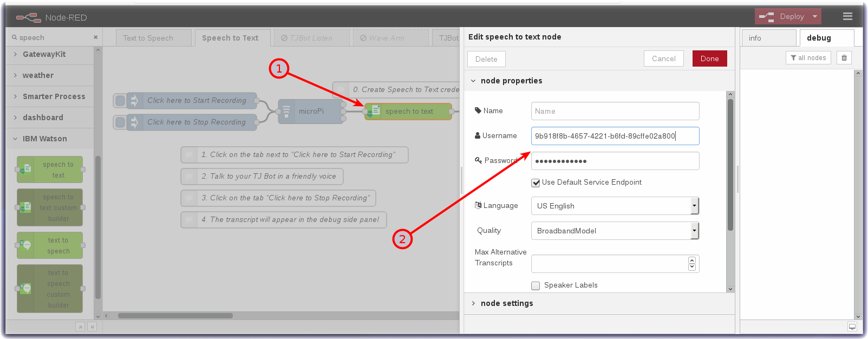The height and width of the screenshot is (339, 868).
Task: Open the disabled Wave Arm tab
Action: tap(390, 38)
